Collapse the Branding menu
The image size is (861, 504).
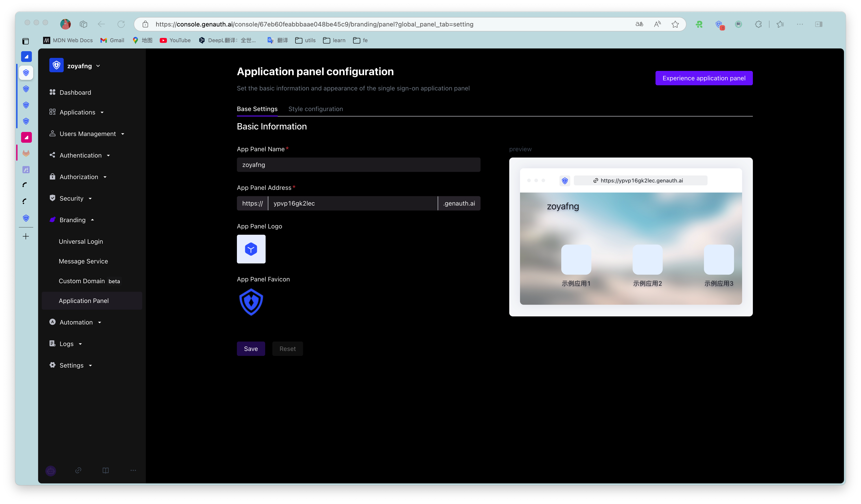click(x=72, y=220)
